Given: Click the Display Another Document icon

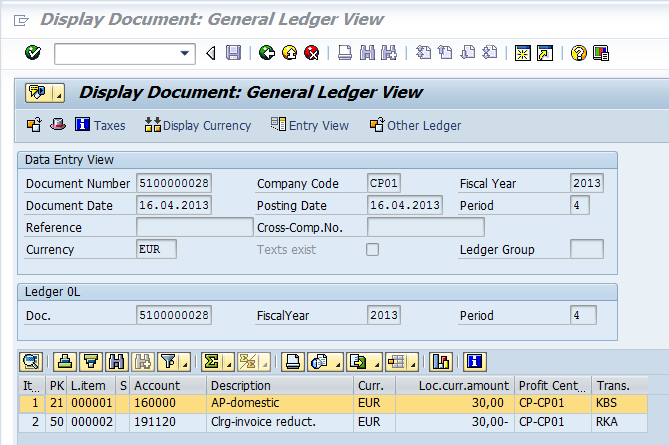Looking at the screenshot, I should [34, 125].
